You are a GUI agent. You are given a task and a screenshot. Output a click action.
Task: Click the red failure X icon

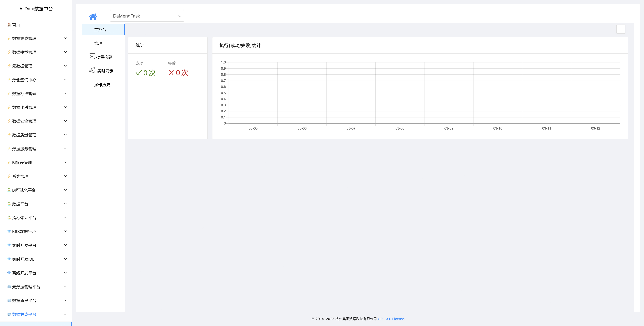171,73
